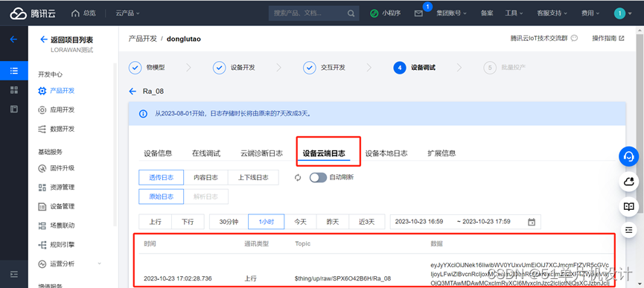Click the search magnifier icon
The width and height of the screenshot is (644, 288).
(351, 13)
